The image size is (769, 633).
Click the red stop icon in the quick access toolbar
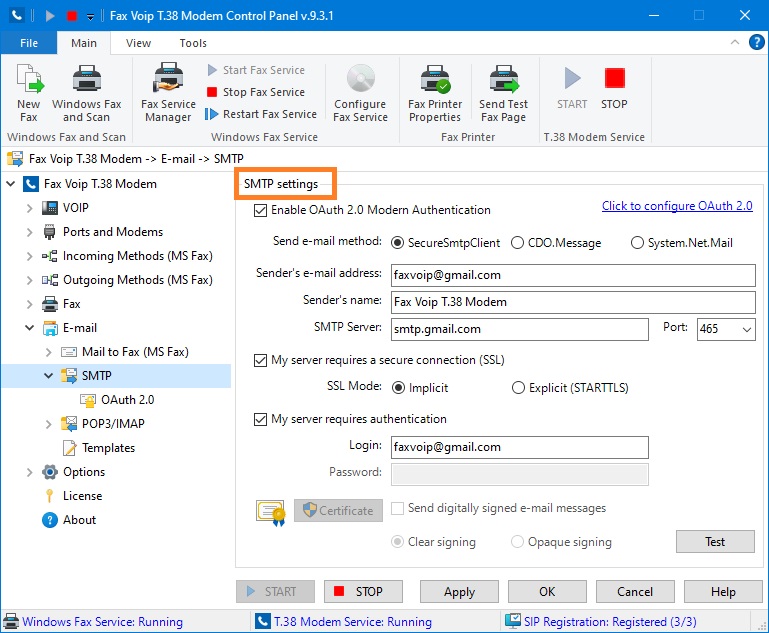pos(72,16)
